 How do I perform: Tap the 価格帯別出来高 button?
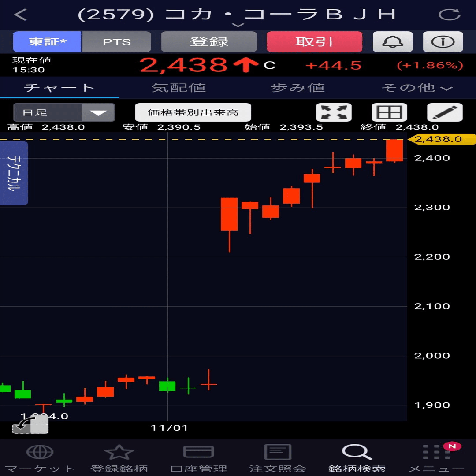click(x=193, y=112)
